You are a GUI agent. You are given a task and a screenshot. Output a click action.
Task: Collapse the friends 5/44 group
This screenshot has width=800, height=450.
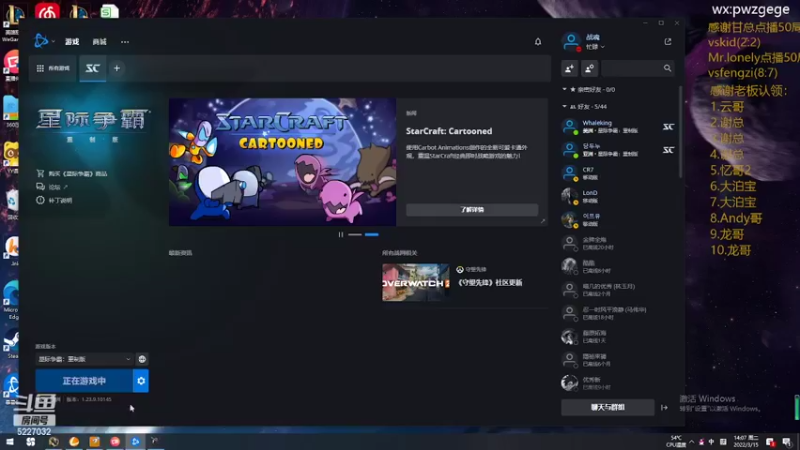point(564,107)
